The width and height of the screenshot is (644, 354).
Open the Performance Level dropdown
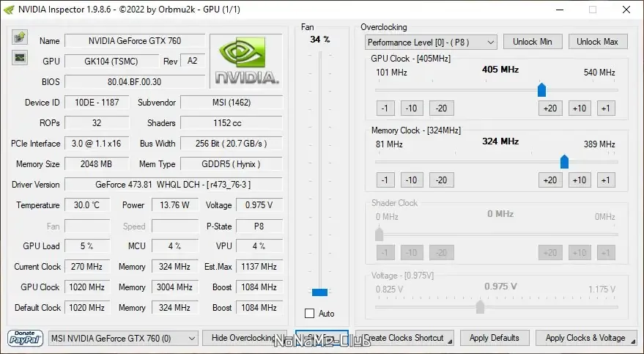pyautogui.click(x=431, y=43)
